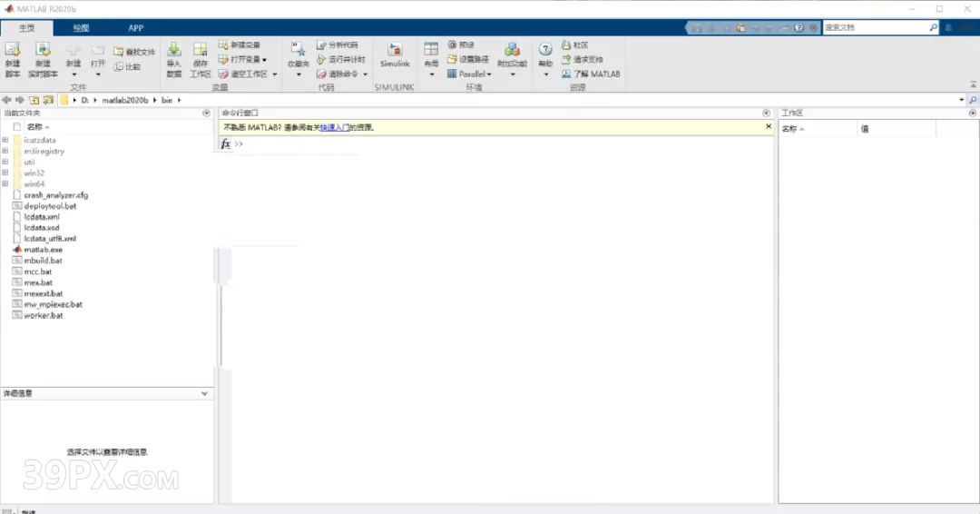Close the yellow getting started banner
Viewport: 980px width, 514px height.
click(769, 126)
